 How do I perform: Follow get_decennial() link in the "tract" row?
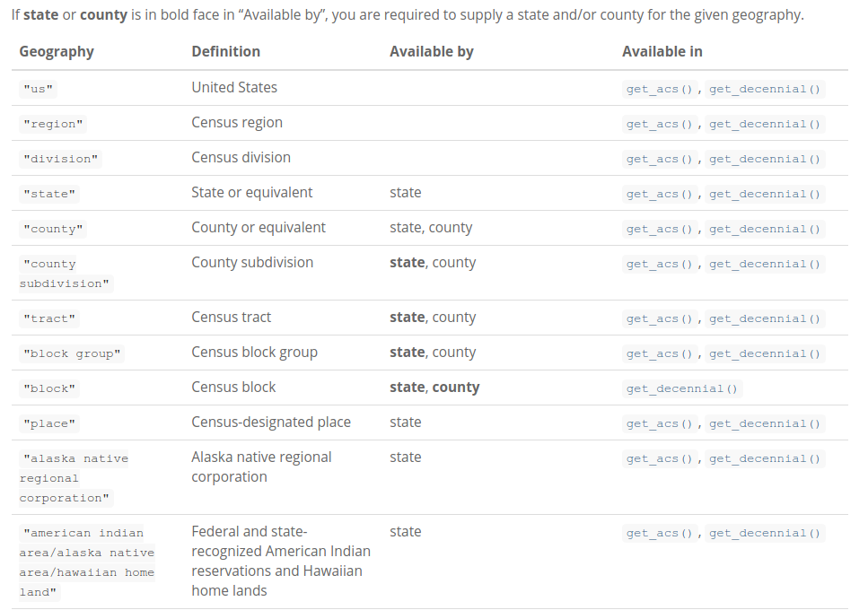pyautogui.click(x=764, y=318)
